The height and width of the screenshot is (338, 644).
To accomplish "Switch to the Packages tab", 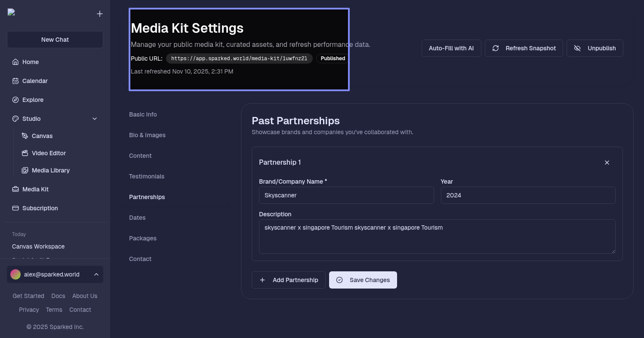I will [143, 238].
